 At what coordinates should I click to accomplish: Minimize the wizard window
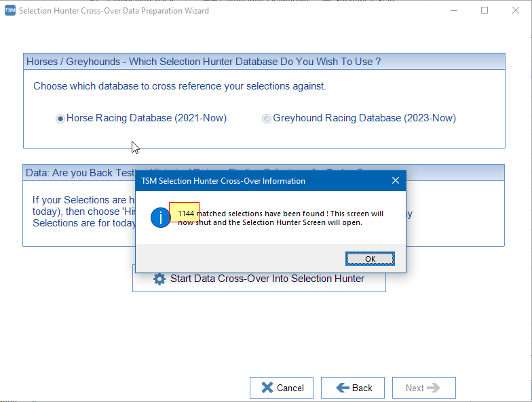coord(453,11)
